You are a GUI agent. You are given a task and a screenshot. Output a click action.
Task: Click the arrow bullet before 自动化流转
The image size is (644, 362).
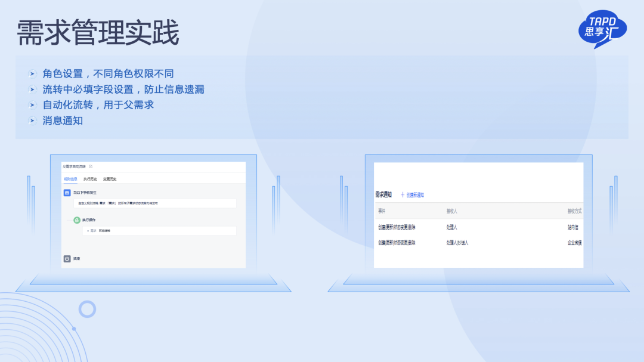pyautogui.click(x=32, y=105)
